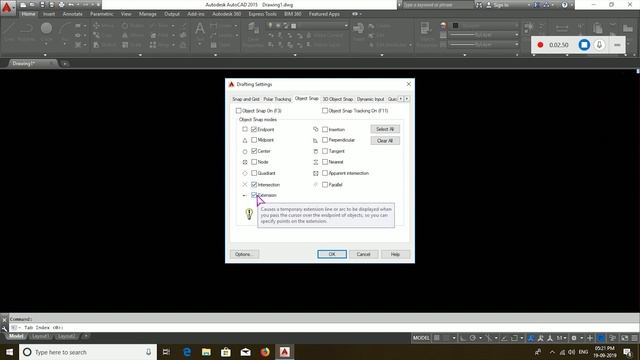Open the object snap dropdown arrow in status bar

(522, 338)
